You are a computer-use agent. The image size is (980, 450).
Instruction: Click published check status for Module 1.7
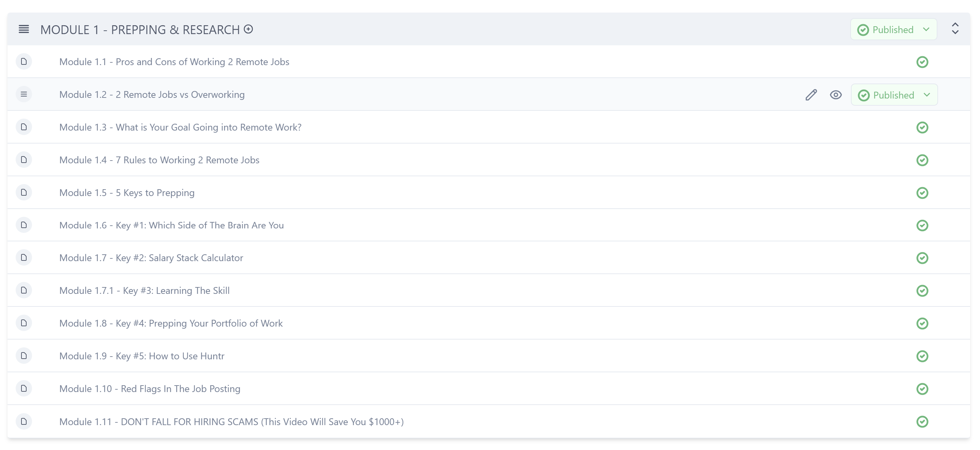(922, 258)
